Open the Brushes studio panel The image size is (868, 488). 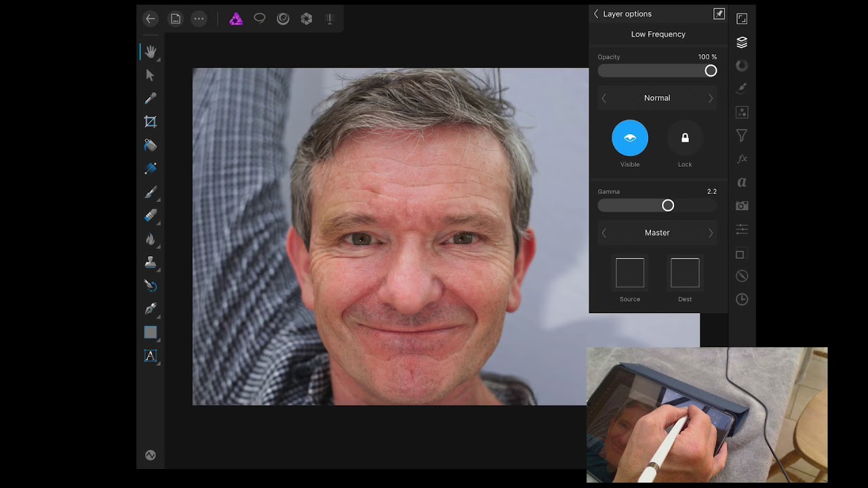tap(742, 89)
